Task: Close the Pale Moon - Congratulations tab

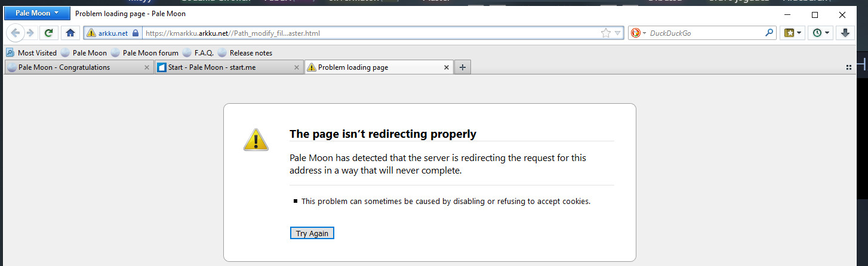Action: [147, 67]
